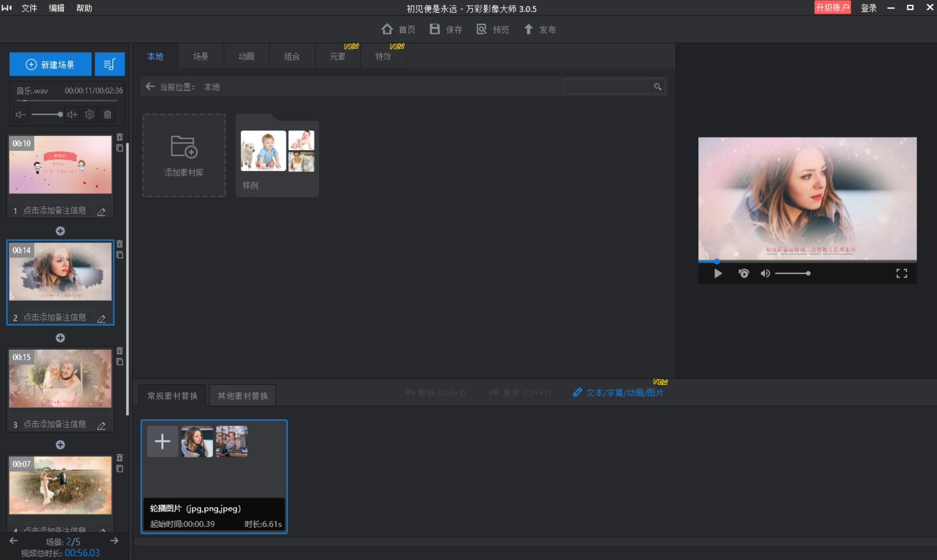Open the scene list sort icon button

click(x=109, y=65)
